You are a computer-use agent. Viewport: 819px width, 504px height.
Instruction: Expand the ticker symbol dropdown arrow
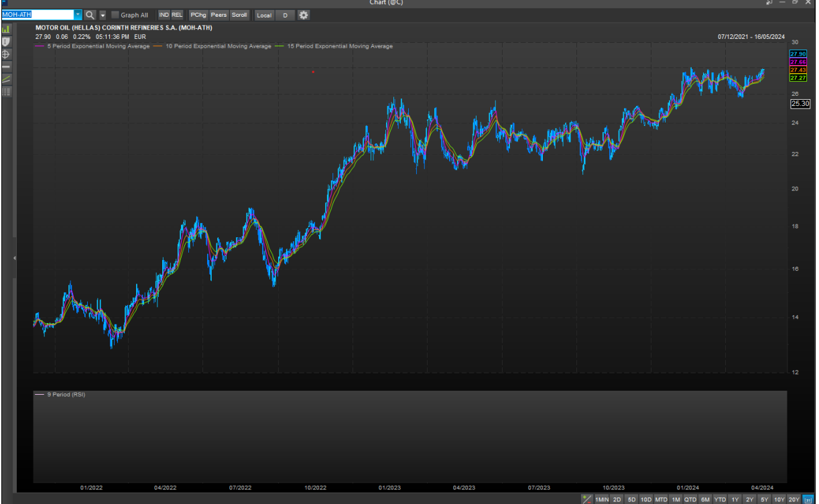[78, 15]
